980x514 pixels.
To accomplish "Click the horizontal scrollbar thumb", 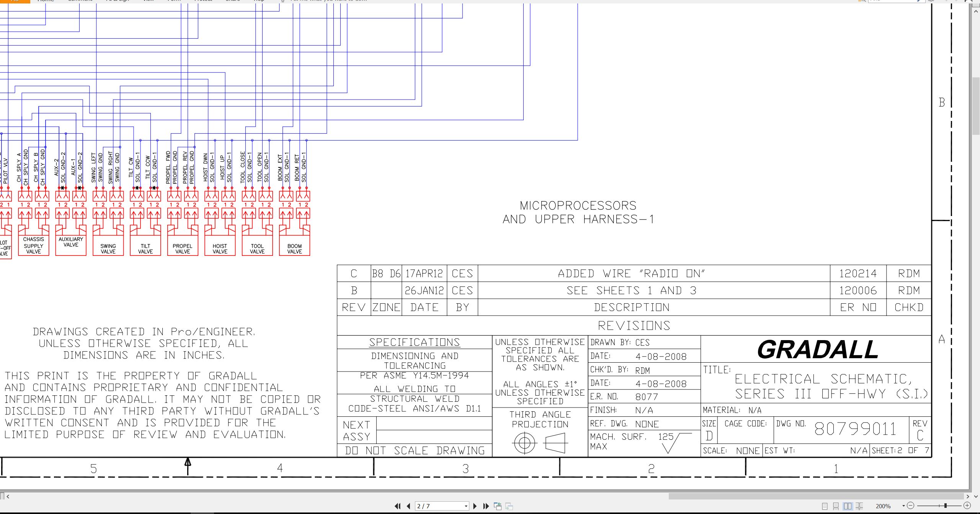I will [816, 496].
